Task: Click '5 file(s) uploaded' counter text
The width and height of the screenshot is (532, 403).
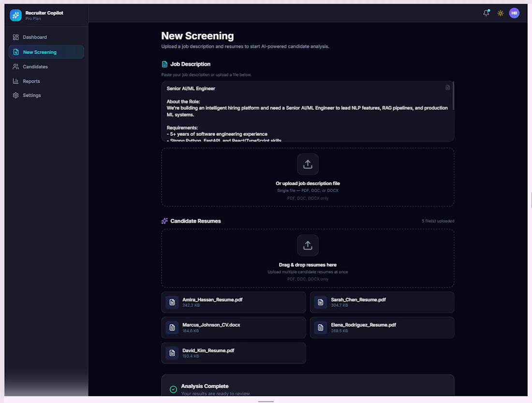Action: pyautogui.click(x=438, y=221)
